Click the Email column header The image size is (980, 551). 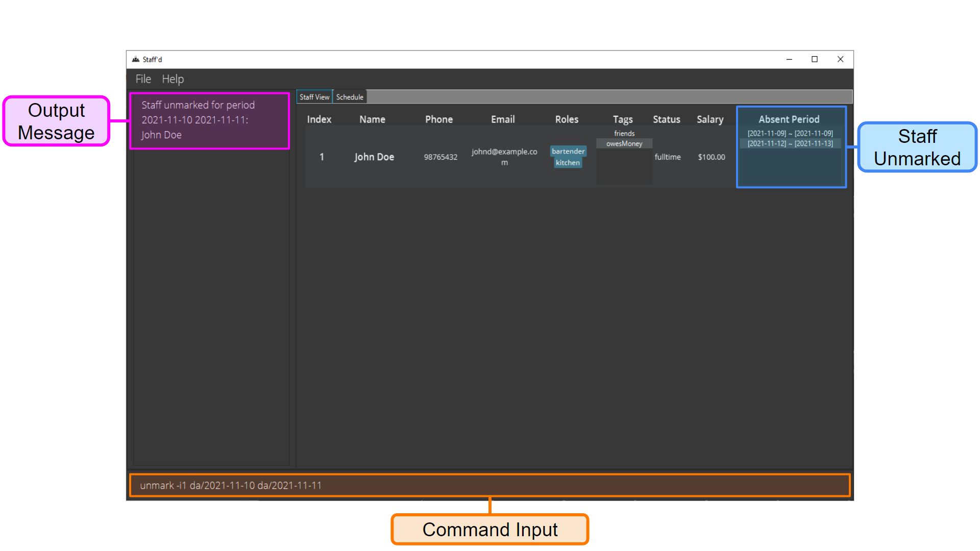503,119
